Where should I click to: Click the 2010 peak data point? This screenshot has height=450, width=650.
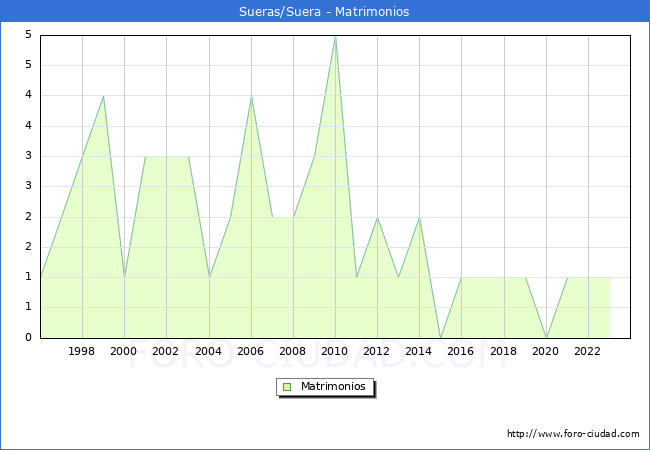click(335, 36)
